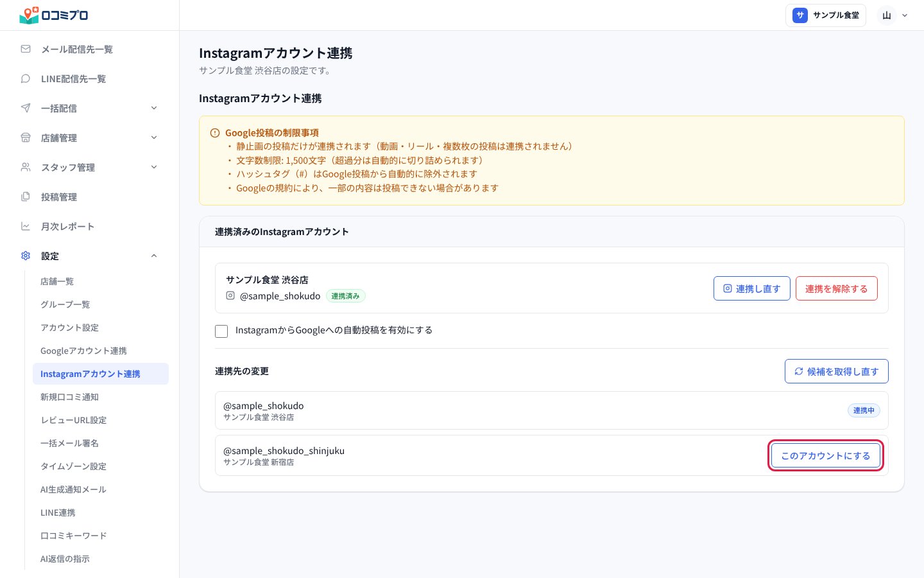Click the blue サ store avatar icon
The width and height of the screenshot is (924, 578).
[800, 15]
